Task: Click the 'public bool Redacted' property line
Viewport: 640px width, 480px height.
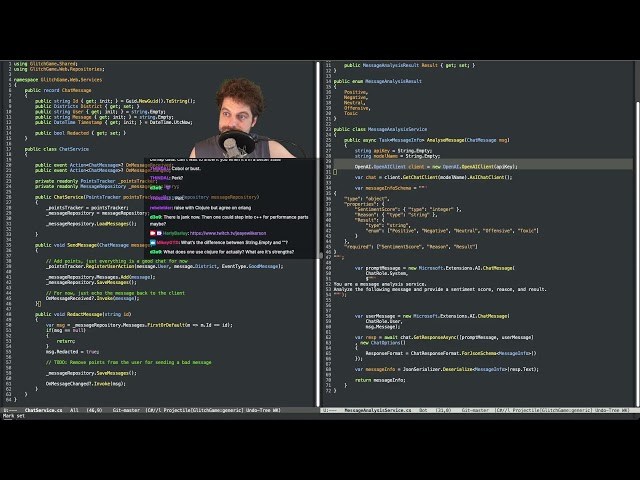Action: pyautogui.click(x=80, y=133)
